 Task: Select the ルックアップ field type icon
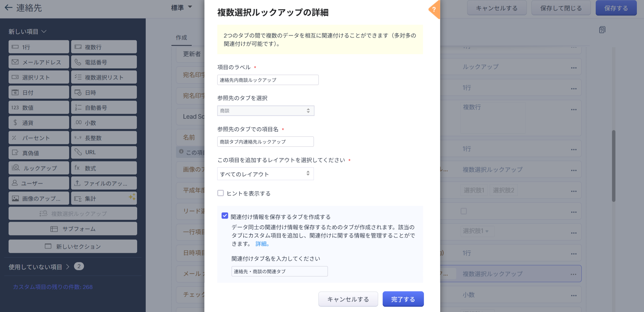point(15,168)
